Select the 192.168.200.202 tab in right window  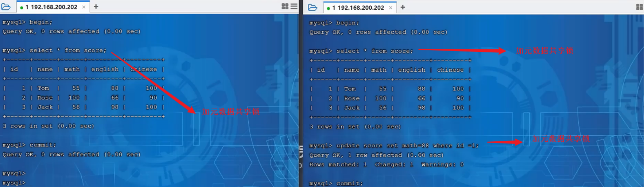(x=360, y=8)
